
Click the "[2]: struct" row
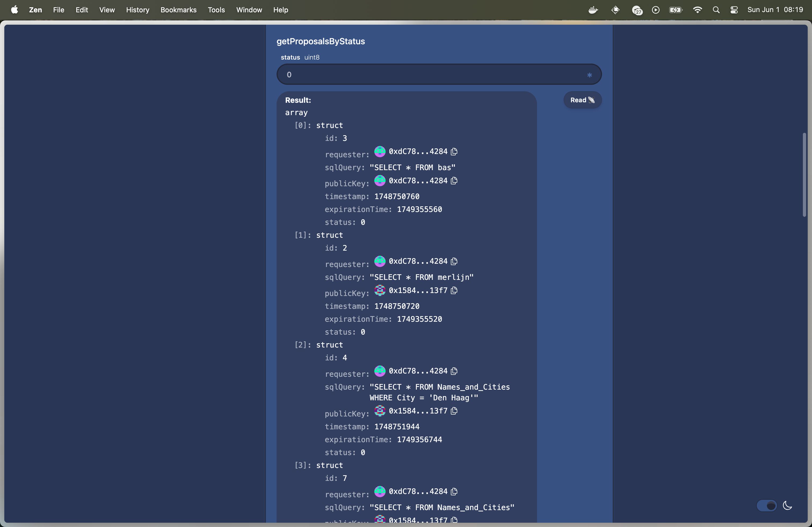(x=319, y=345)
